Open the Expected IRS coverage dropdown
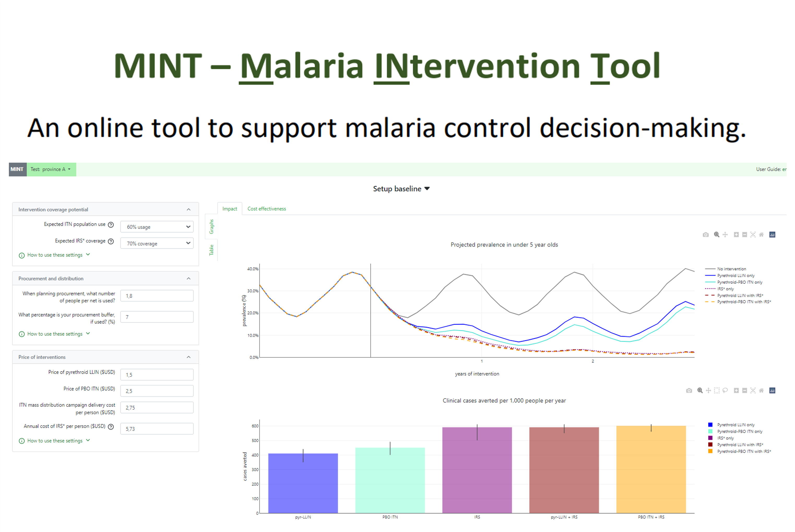Image resolution: width=795 pixels, height=532 pixels. click(157, 244)
